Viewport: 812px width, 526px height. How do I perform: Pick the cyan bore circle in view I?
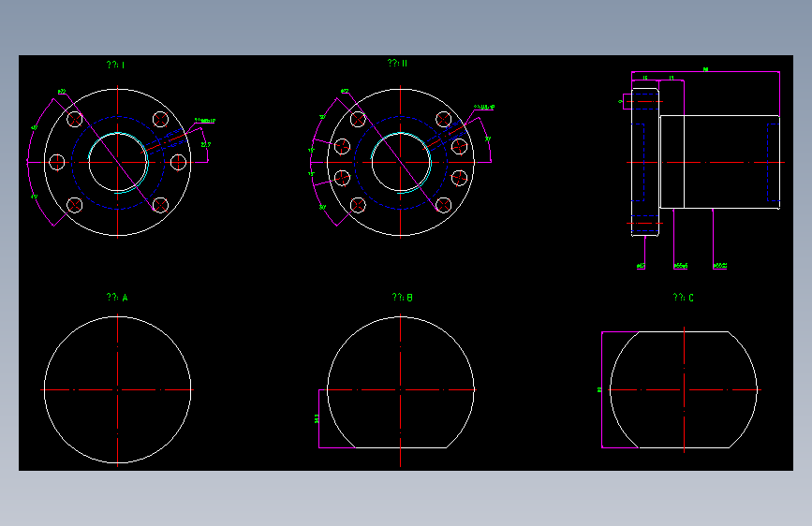[118, 163]
